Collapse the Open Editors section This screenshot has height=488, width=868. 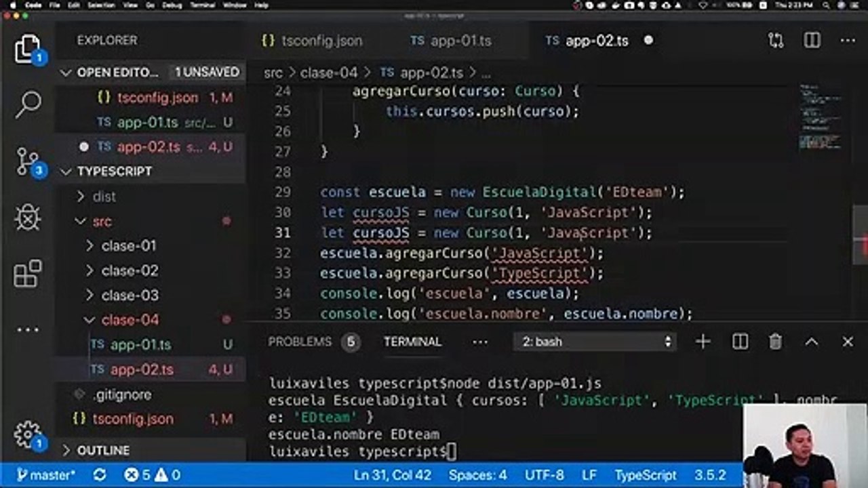point(66,73)
